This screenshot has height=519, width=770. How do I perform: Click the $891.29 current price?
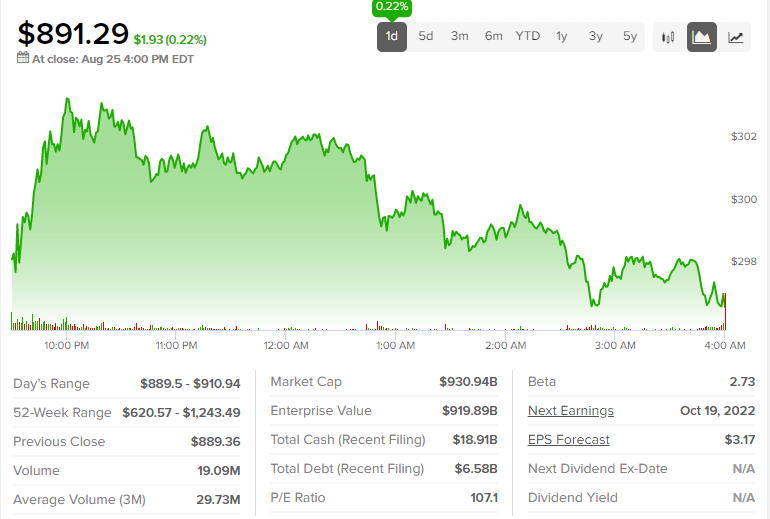73,34
